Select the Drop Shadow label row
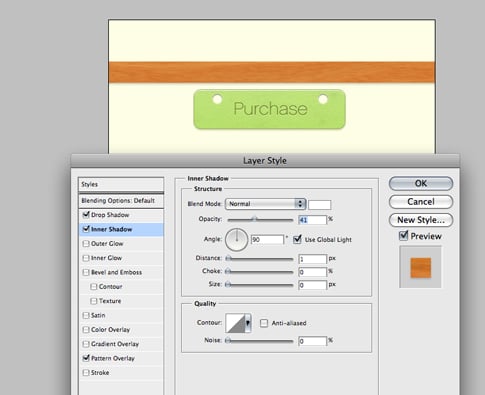Screen dimensions: 485x395 pos(121,215)
